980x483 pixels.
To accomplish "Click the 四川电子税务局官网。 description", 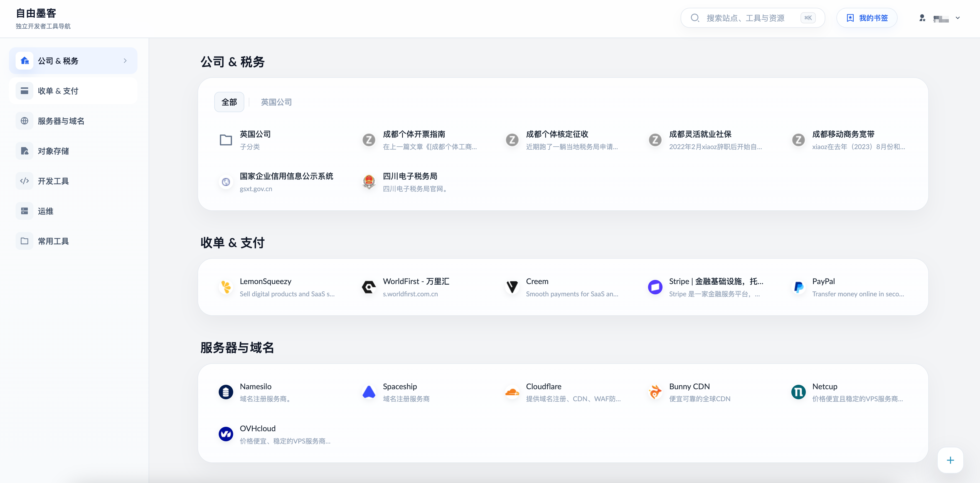I will (416, 189).
